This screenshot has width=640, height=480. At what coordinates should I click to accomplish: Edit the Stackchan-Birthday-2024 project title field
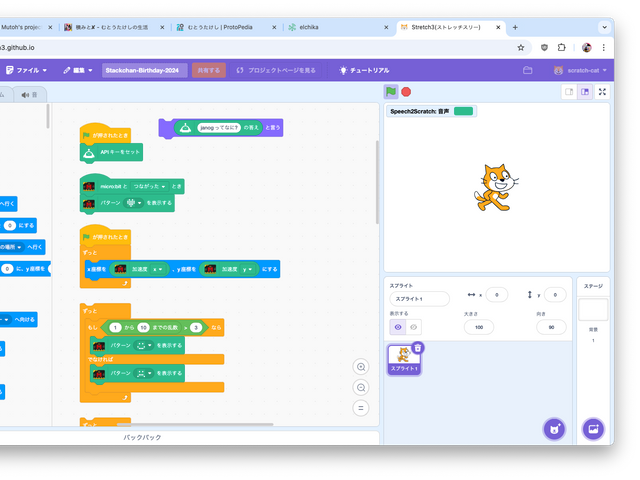click(144, 70)
